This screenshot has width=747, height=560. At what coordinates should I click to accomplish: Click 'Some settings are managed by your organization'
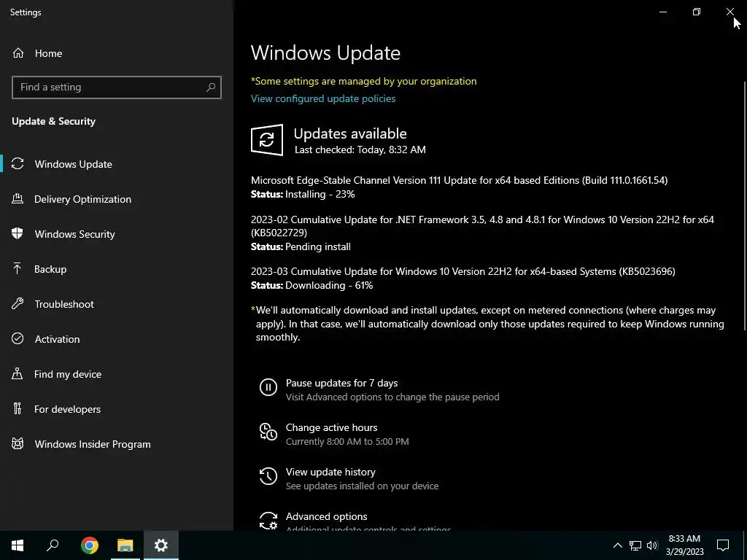[363, 81]
